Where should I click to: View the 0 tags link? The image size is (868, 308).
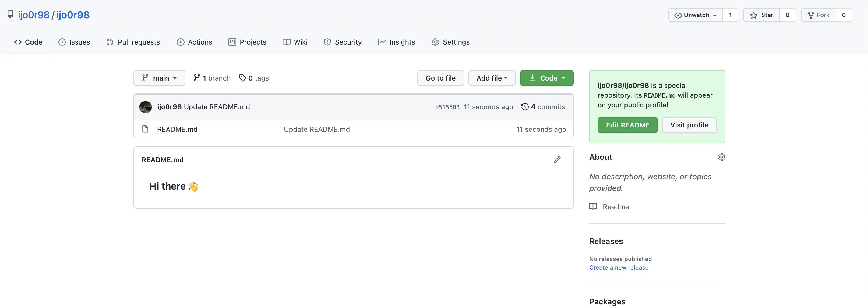(254, 78)
